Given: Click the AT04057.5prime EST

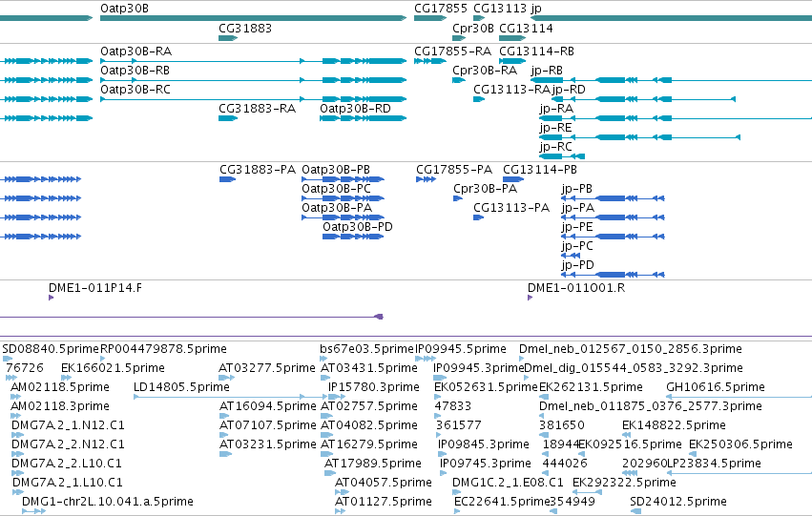Looking at the screenshot, I should click(342, 492).
